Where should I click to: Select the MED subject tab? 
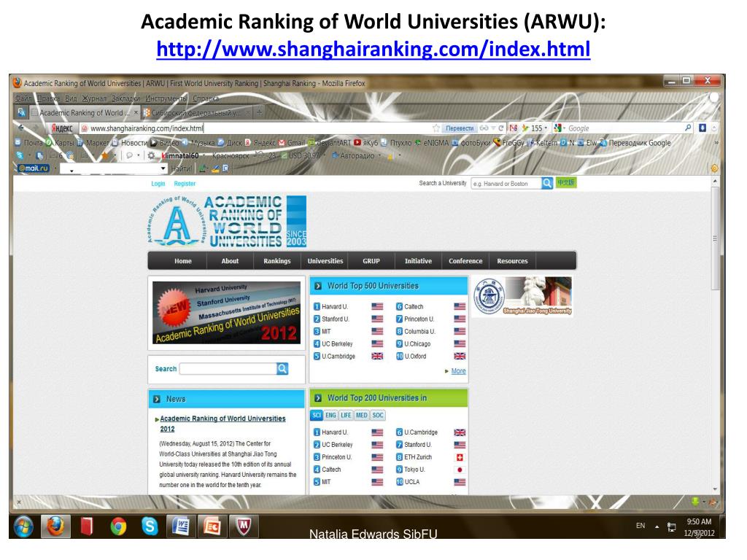point(362,415)
